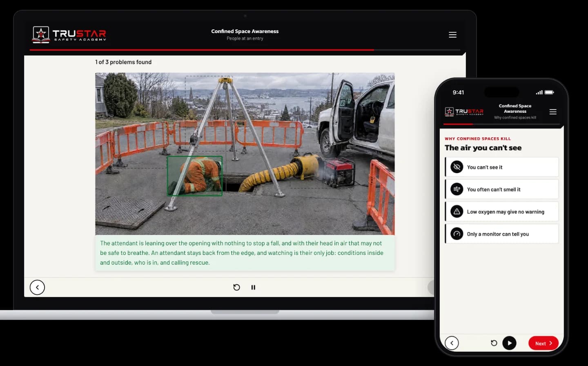The image size is (588, 366).
Task: Go back using the laptop's back arrow button
Action: [37, 287]
